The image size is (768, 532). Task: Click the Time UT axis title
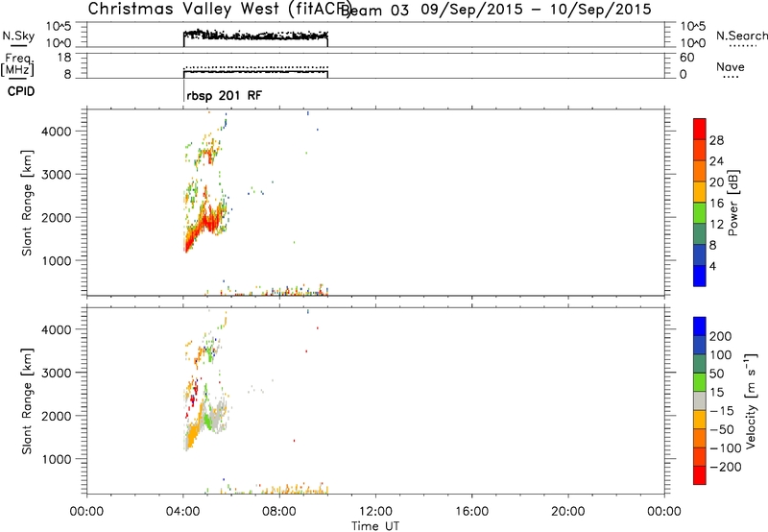375,526
